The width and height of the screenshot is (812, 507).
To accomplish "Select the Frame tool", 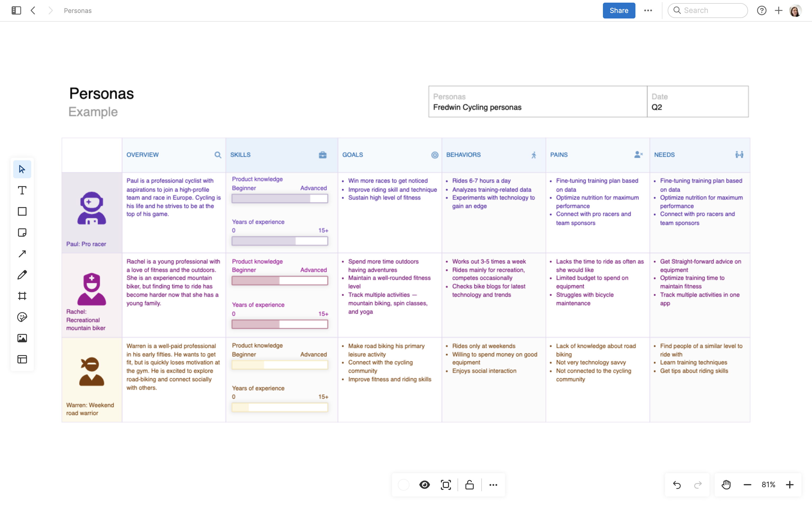I will 22,296.
